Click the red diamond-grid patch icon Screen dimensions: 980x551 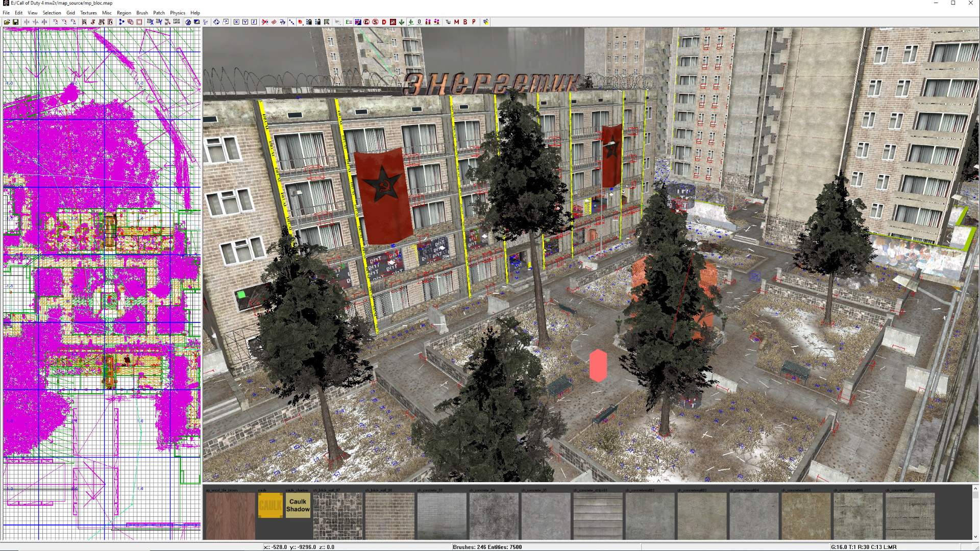pyautogui.click(x=274, y=22)
